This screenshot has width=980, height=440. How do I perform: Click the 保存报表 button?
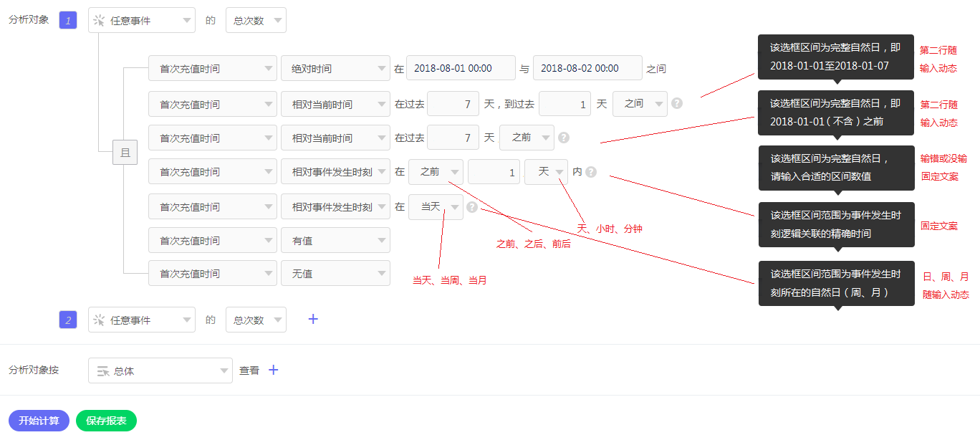point(106,421)
